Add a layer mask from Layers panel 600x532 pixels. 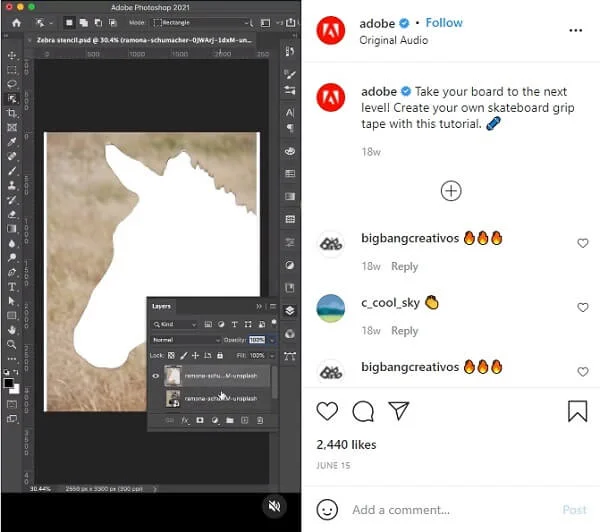click(x=200, y=421)
